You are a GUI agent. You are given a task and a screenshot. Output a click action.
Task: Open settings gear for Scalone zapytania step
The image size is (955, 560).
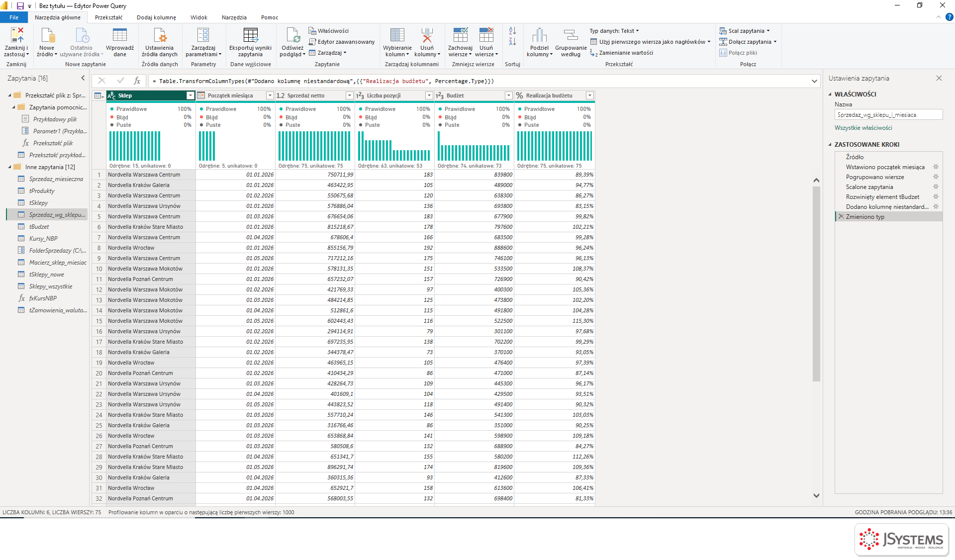click(x=936, y=187)
